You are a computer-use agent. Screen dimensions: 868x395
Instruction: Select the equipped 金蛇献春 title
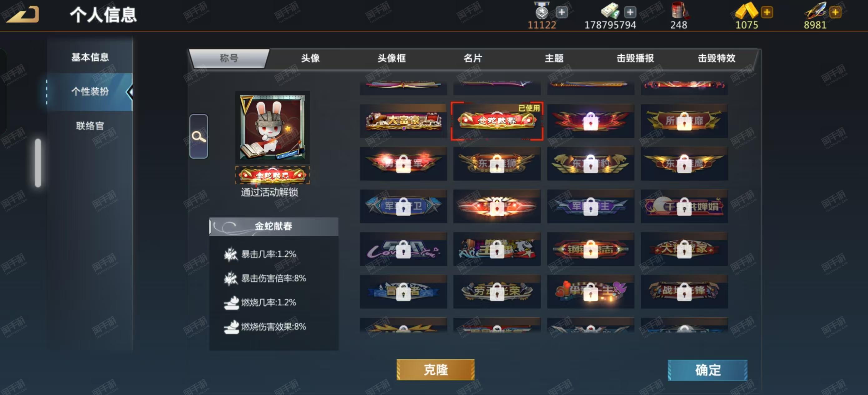click(497, 121)
